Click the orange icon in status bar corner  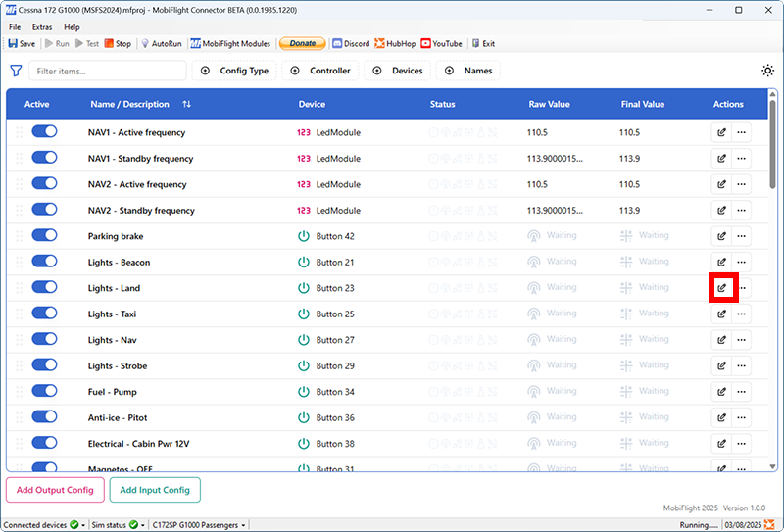click(769, 525)
